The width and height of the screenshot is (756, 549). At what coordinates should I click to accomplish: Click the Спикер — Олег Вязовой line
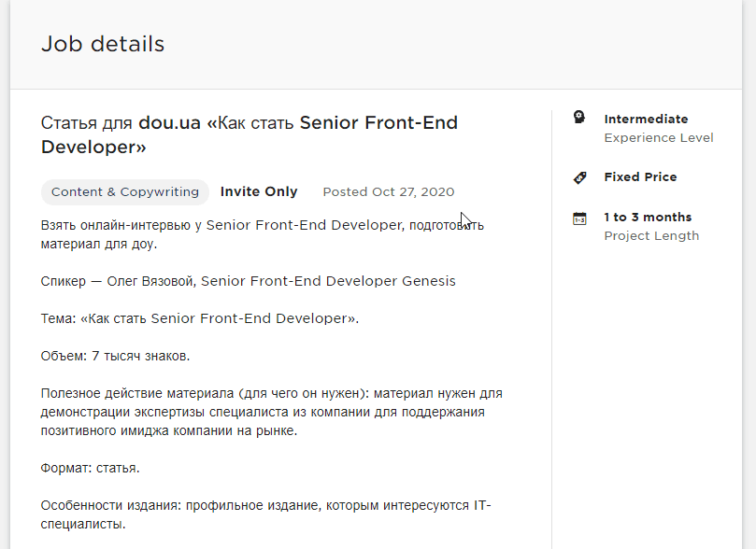click(x=249, y=281)
